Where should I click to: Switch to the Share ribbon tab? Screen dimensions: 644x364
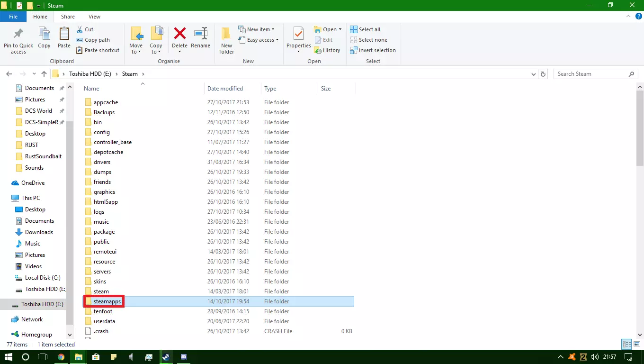[68, 17]
